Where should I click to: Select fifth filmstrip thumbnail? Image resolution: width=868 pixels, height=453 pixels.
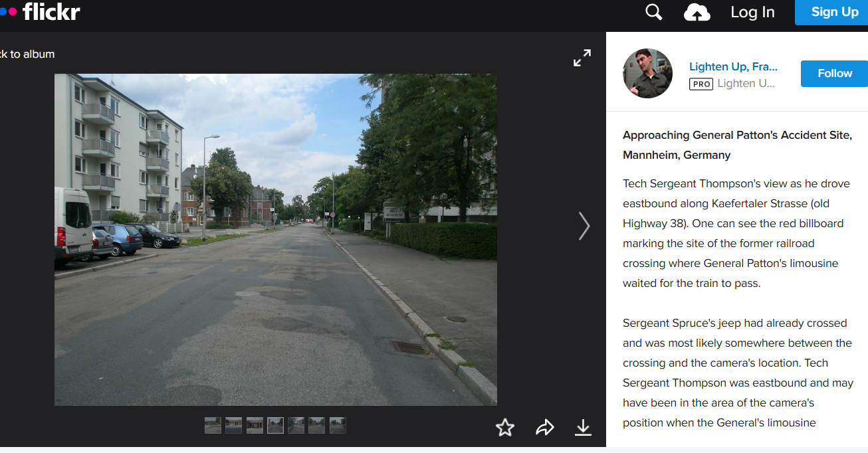[x=296, y=425]
